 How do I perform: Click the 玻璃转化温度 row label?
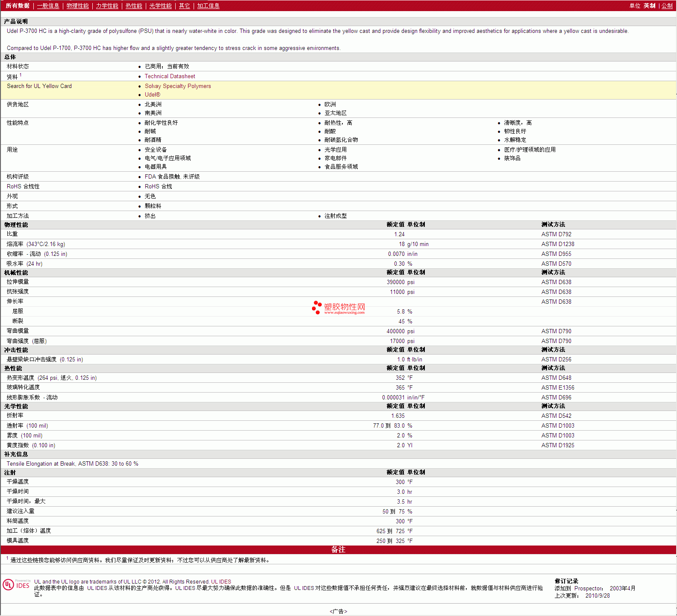(x=23, y=387)
